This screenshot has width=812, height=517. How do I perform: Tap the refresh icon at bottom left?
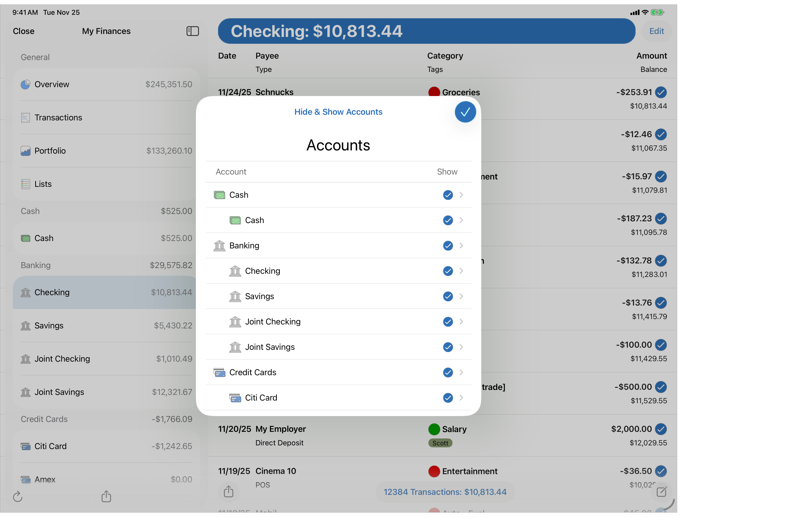(18, 496)
